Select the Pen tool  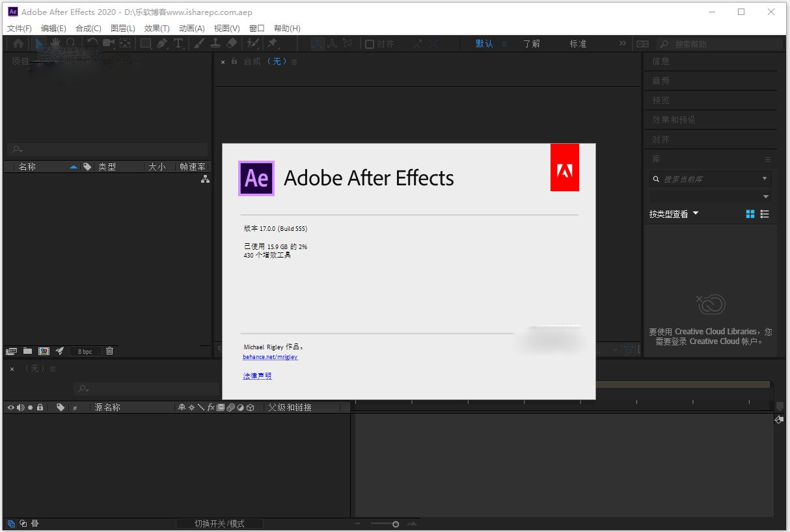pos(160,44)
